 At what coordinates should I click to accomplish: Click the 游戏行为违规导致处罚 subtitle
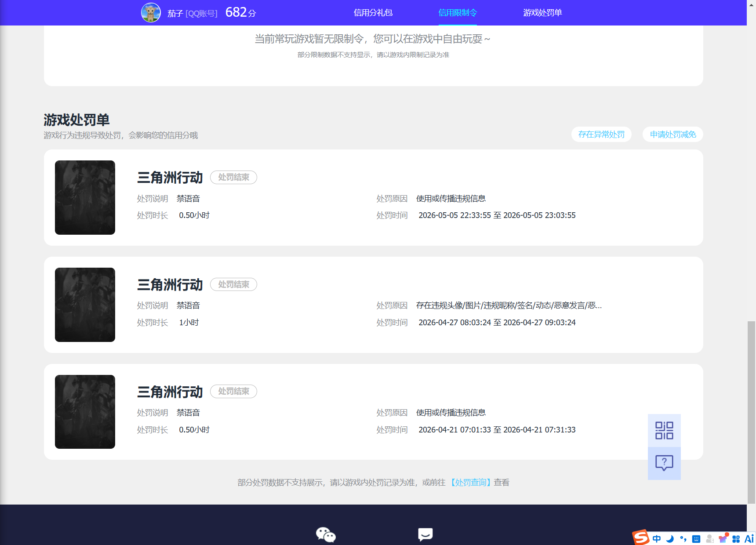tap(121, 135)
